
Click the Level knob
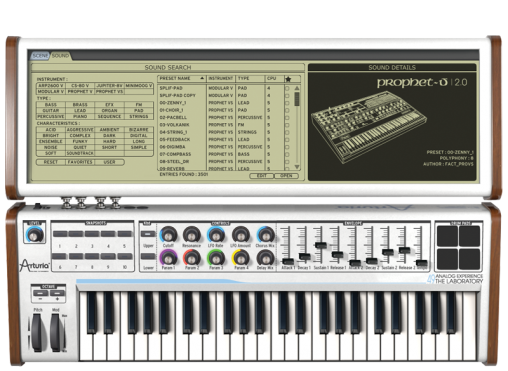34,235
